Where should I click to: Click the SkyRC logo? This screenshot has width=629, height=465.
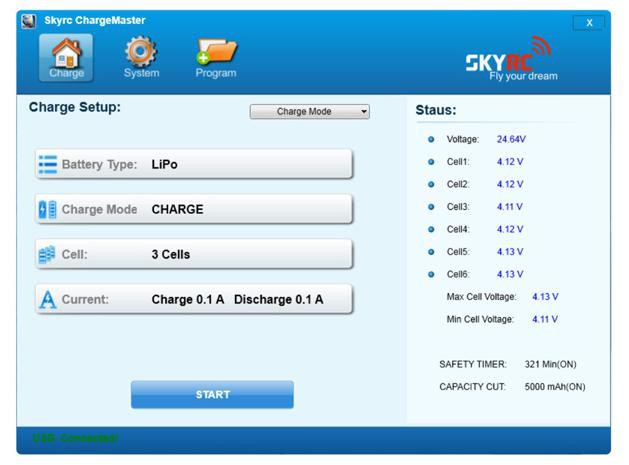coord(511,59)
